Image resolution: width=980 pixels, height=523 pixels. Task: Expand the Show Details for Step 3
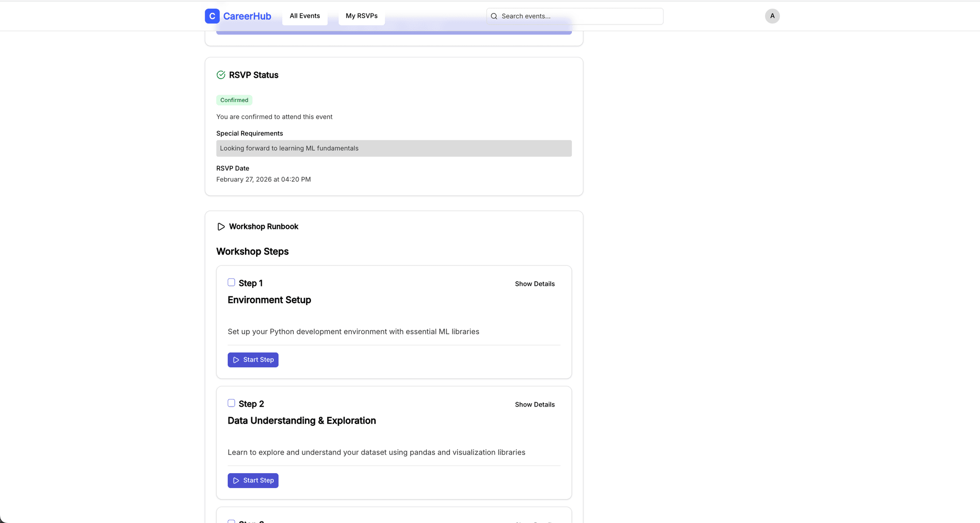(x=535, y=522)
